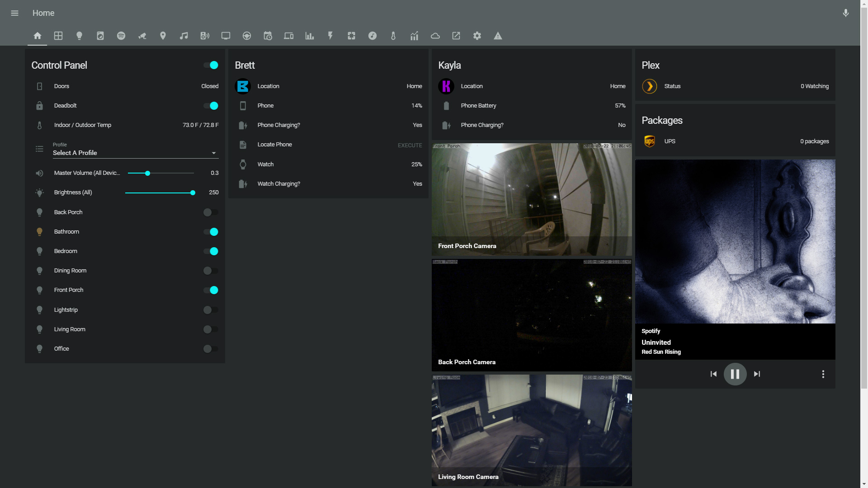Adjust the Master Volume slider
The image size is (868, 488).
(147, 173)
